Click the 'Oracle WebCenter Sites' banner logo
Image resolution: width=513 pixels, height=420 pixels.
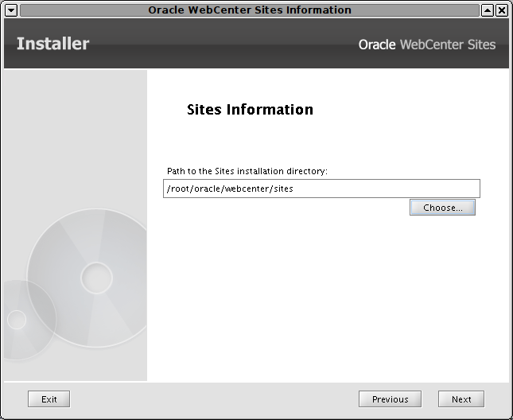427,45
